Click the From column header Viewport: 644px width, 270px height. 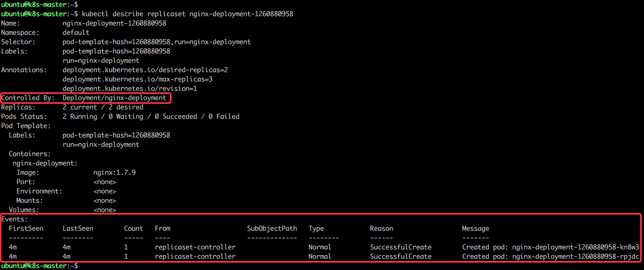tap(163, 229)
